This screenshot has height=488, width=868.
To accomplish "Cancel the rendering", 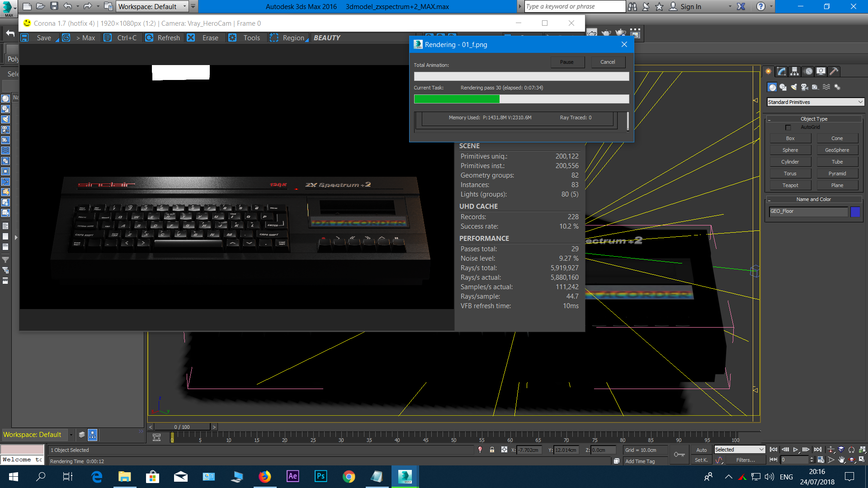I will (x=608, y=62).
